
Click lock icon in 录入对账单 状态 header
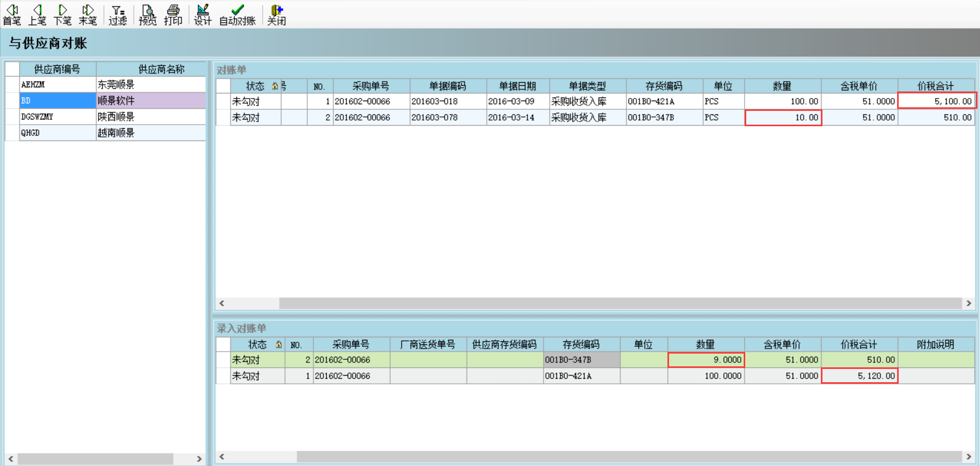tap(279, 344)
